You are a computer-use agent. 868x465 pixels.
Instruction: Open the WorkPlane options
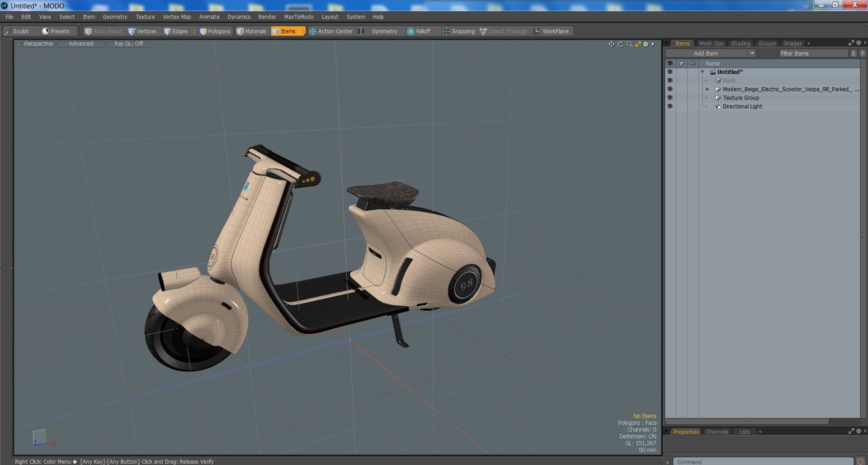552,31
